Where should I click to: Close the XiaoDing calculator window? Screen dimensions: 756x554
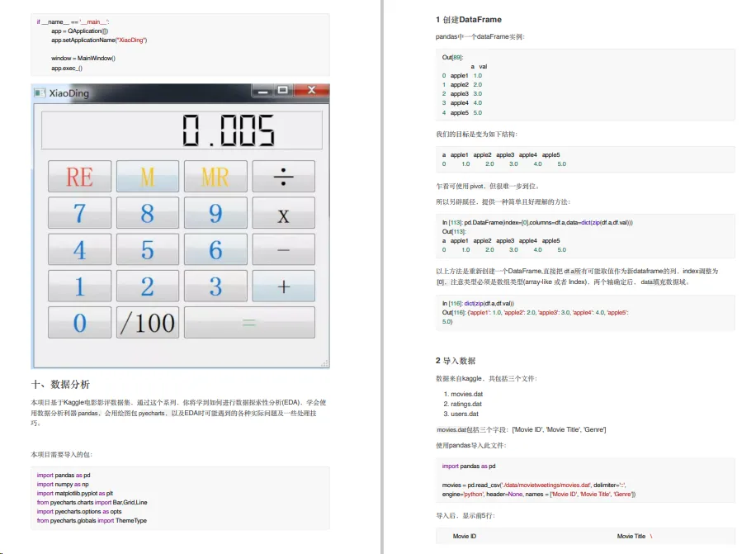[x=311, y=90]
